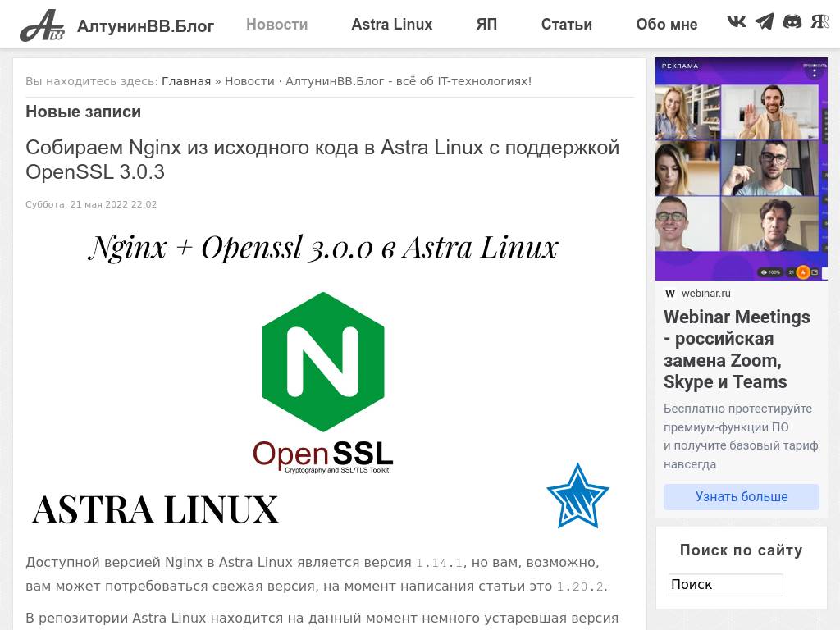
Task: Click the version text 1.20.2
Action: pyautogui.click(x=580, y=587)
